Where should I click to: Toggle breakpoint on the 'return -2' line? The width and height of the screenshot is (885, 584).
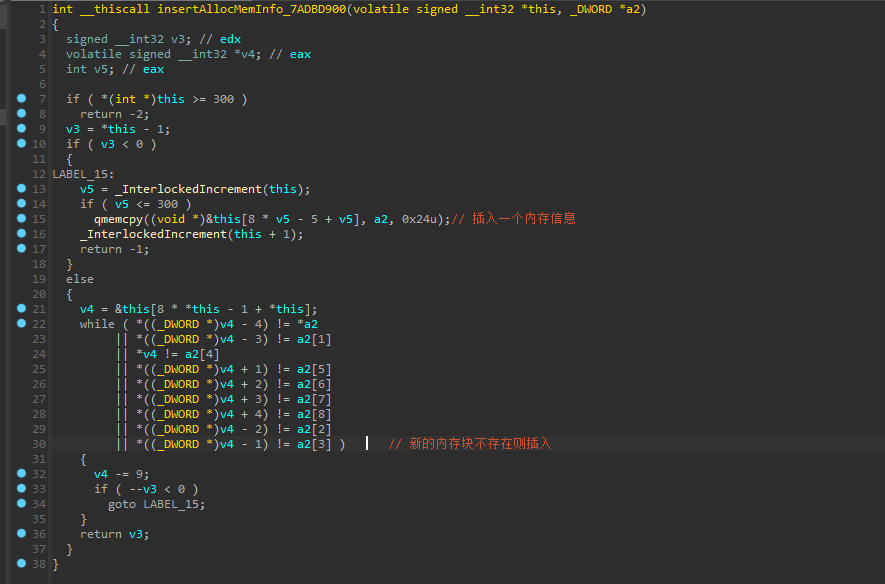21,114
